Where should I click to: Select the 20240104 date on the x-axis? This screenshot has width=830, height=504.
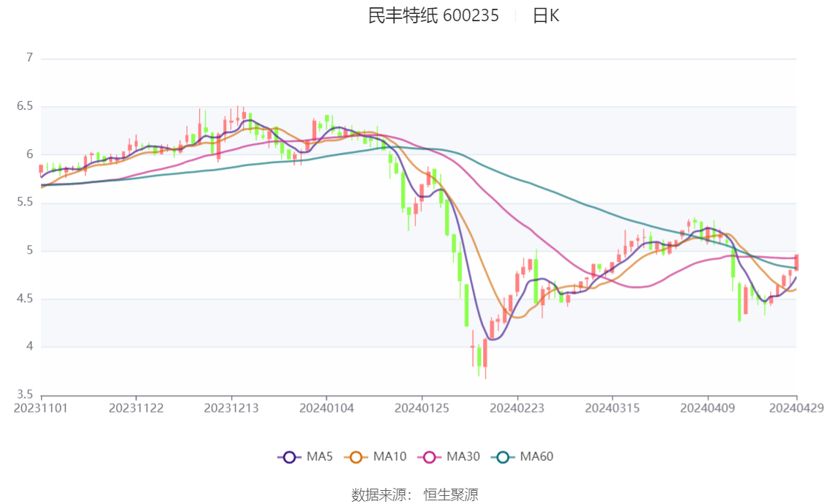(x=326, y=408)
